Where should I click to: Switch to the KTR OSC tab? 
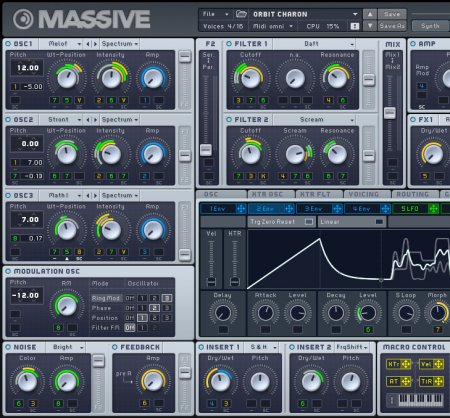(271, 194)
